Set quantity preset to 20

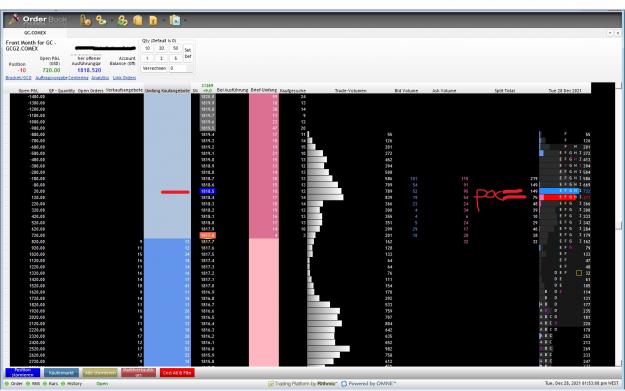coord(161,48)
